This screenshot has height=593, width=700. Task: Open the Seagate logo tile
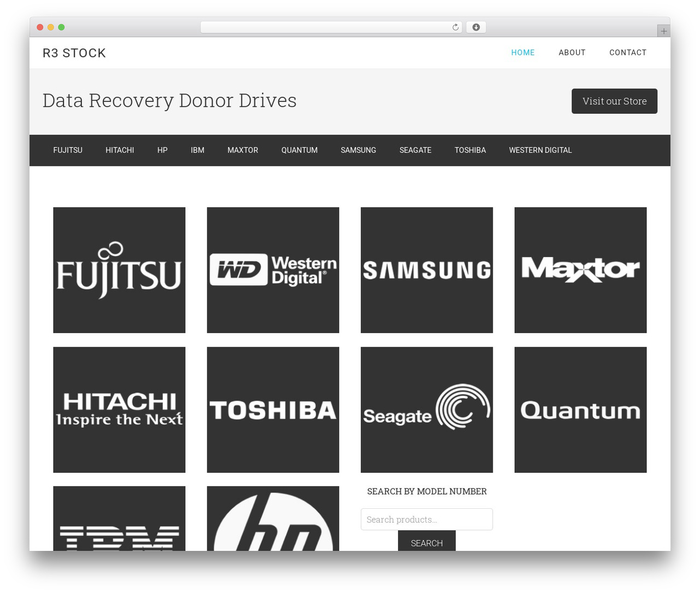coord(427,410)
